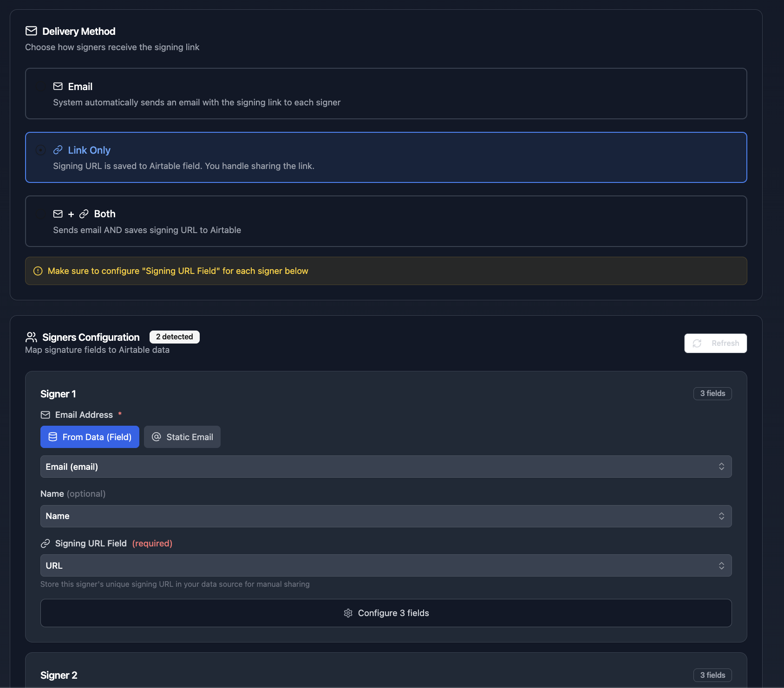
Task: Click the 3 fields badge for Signer 1
Action: coord(712,394)
